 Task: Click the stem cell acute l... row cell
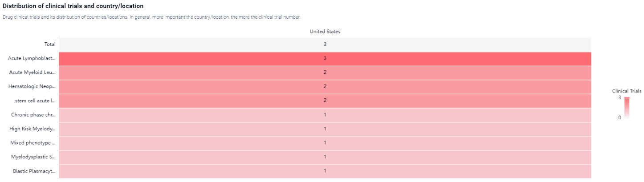(325, 101)
